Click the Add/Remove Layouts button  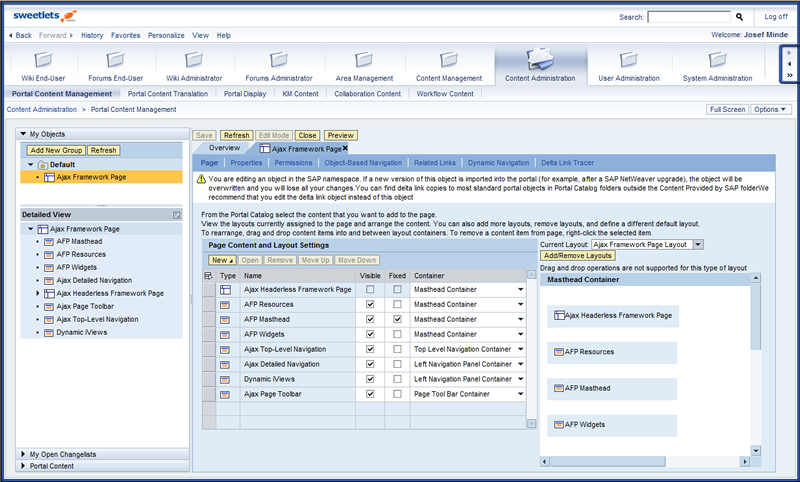(578, 256)
